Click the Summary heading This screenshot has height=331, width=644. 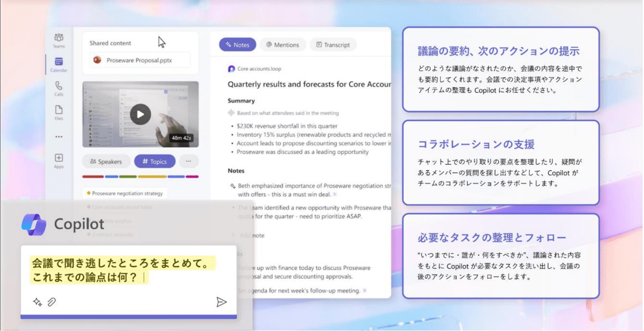(x=241, y=101)
